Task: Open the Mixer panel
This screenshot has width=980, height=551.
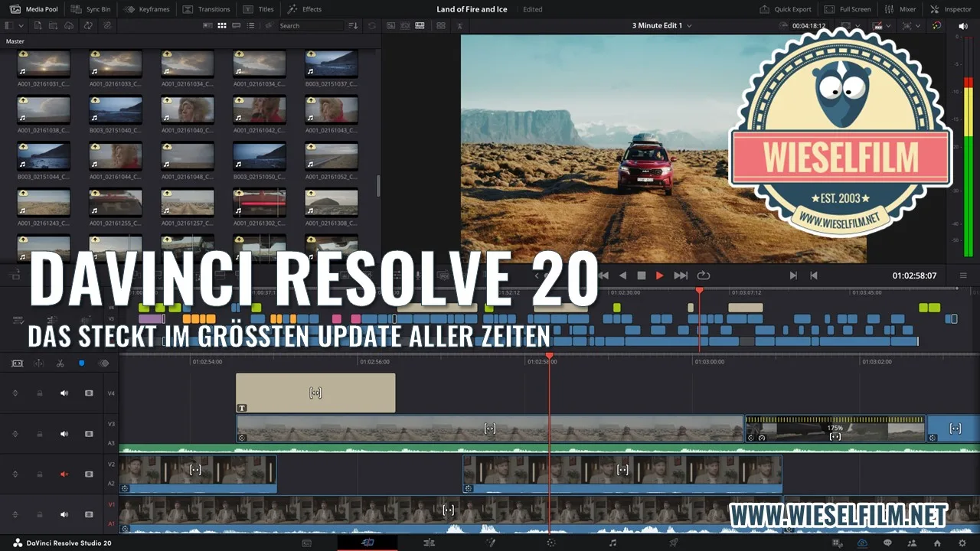Action: 900,9
